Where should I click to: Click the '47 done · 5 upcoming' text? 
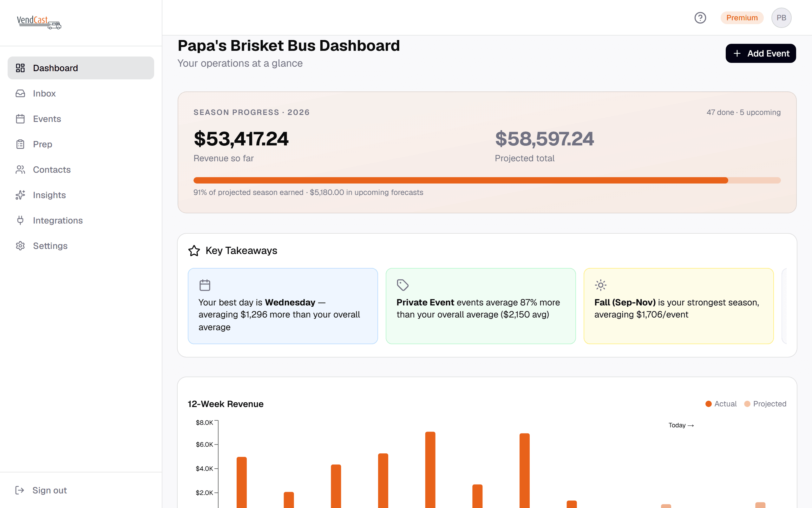743,112
